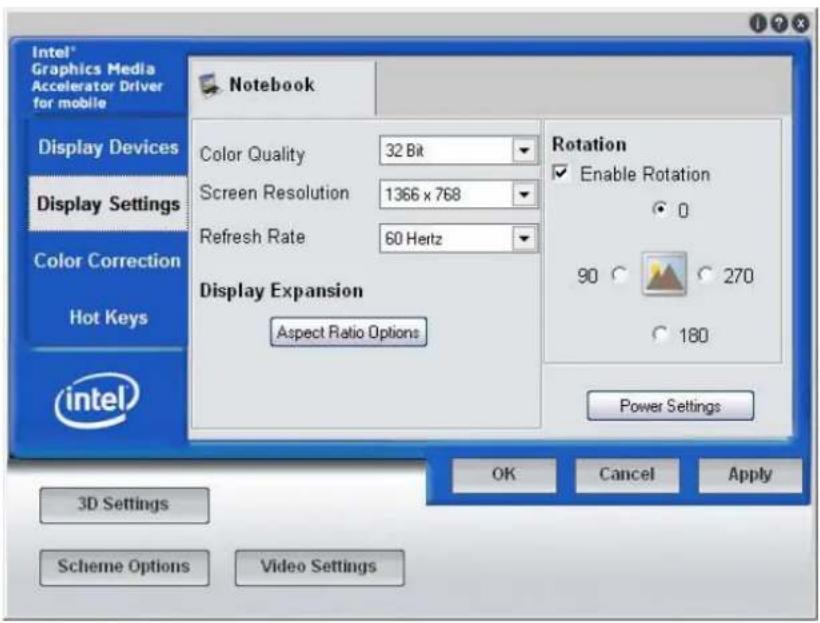The height and width of the screenshot is (623, 820).
Task: Close the dialog with the X icon
Action: point(800,24)
